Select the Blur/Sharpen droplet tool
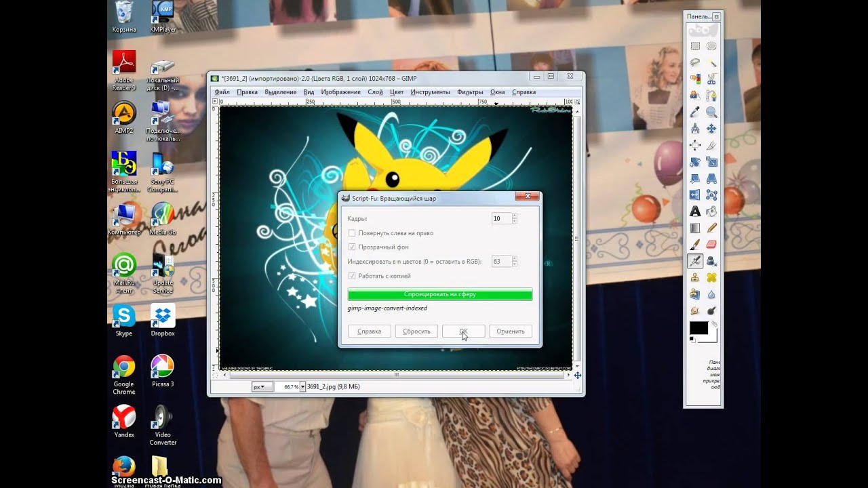This screenshot has width=868, height=488. 711,293
